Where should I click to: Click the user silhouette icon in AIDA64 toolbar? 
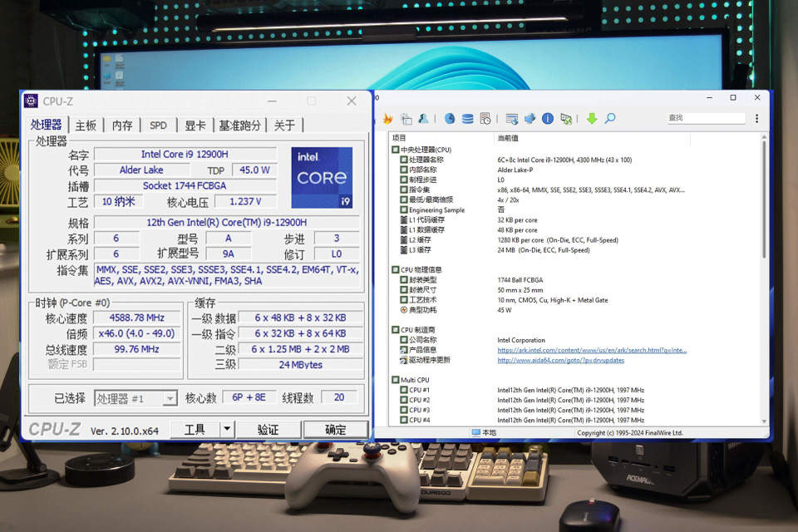(x=423, y=119)
